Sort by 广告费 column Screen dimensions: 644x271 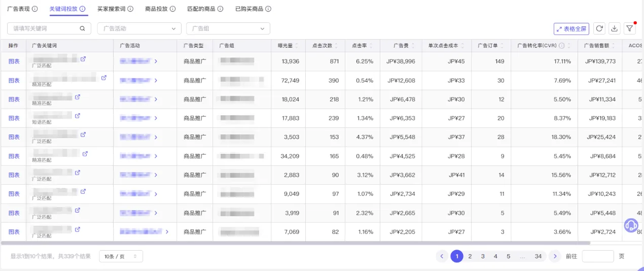coord(412,46)
